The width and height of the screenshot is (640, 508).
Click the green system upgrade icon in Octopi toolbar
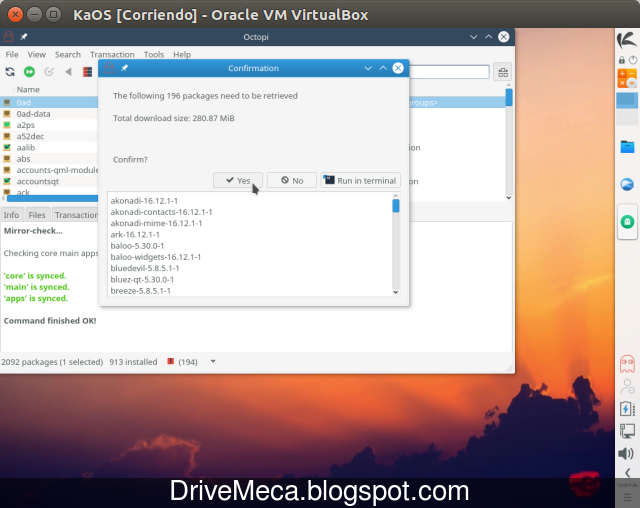pos(29,72)
